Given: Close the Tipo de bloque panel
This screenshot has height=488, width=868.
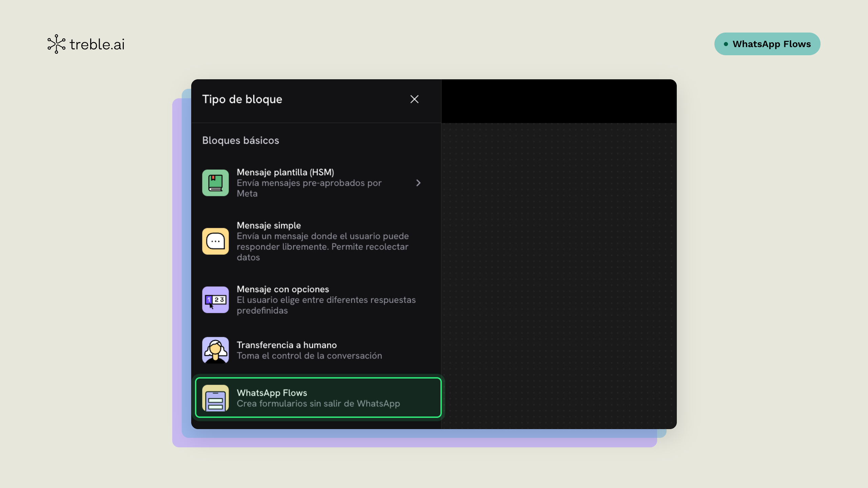Looking at the screenshot, I should click(x=414, y=99).
